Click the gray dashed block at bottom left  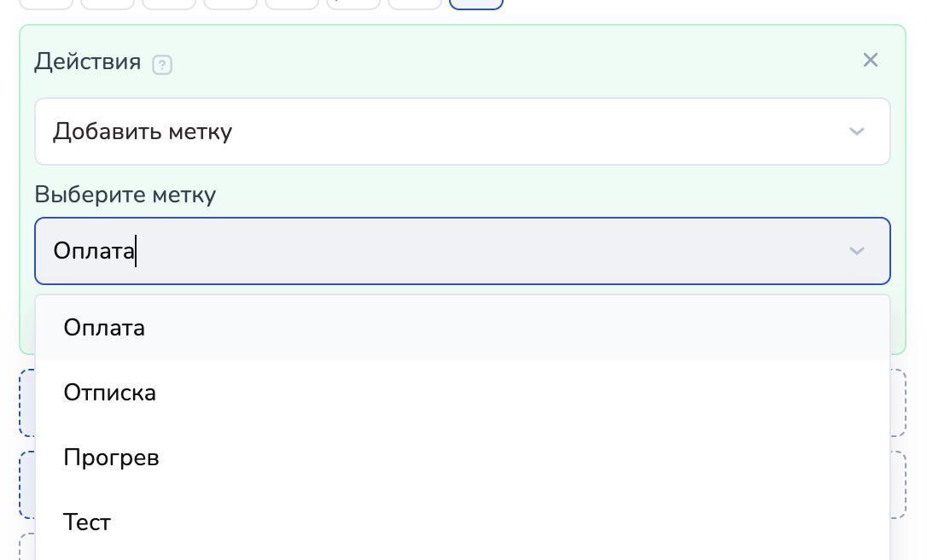click(26, 547)
